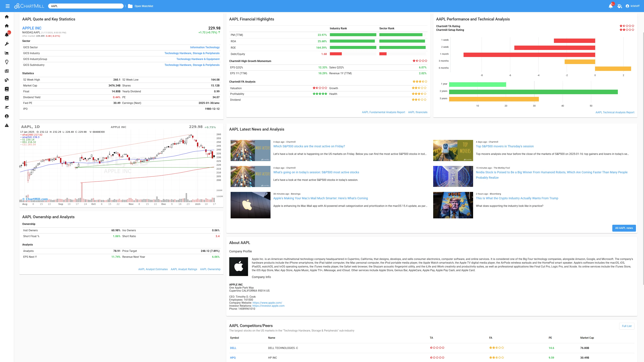Click the ChartMill.com watermark link on chart

coord(35,199)
